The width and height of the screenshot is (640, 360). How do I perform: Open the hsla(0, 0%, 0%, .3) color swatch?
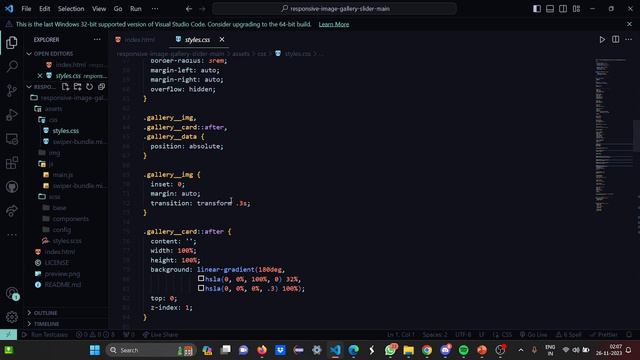[201, 288]
